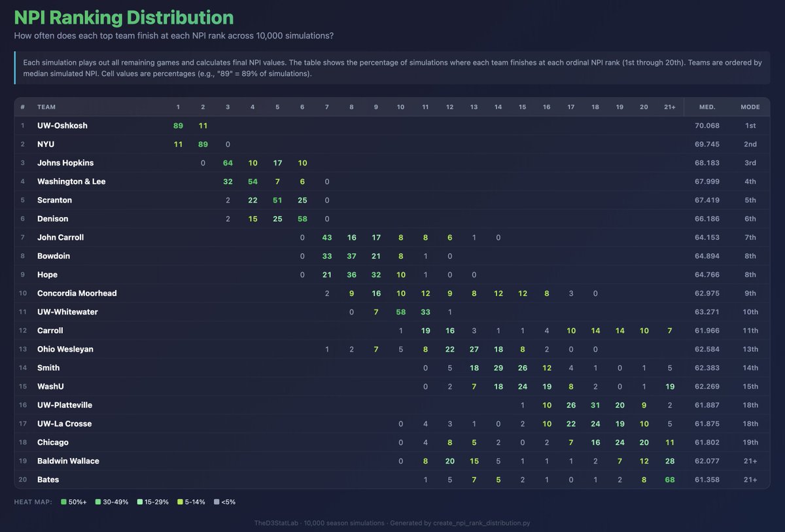Select the Chicago team name
Viewport: 785px width, 532px height.
(x=53, y=442)
